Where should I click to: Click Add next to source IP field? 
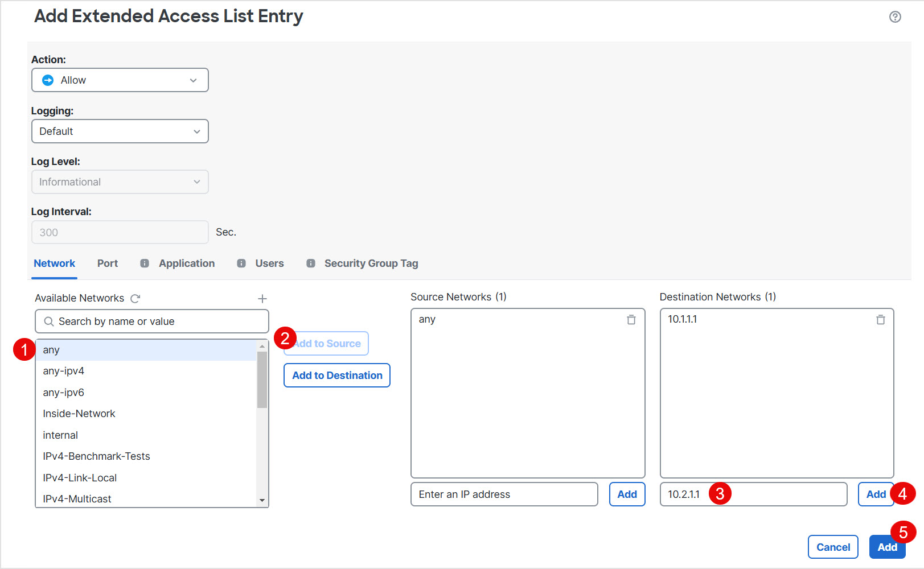[627, 494]
